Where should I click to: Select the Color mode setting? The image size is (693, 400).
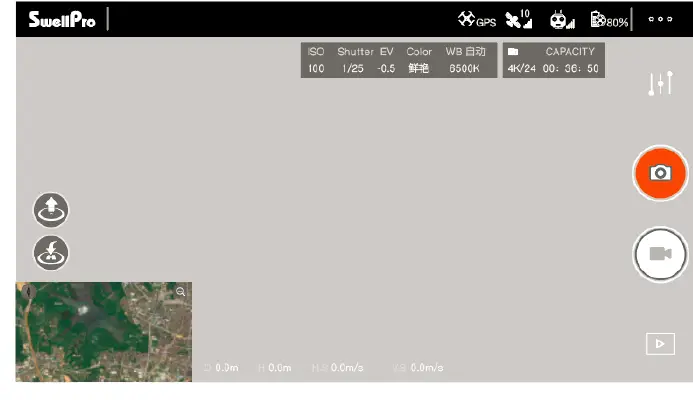pyautogui.click(x=419, y=60)
